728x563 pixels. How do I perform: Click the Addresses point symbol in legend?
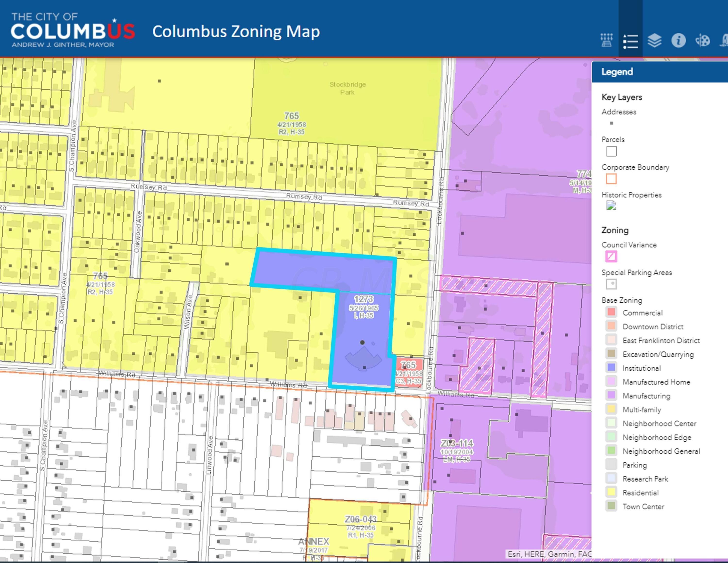(x=611, y=123)
